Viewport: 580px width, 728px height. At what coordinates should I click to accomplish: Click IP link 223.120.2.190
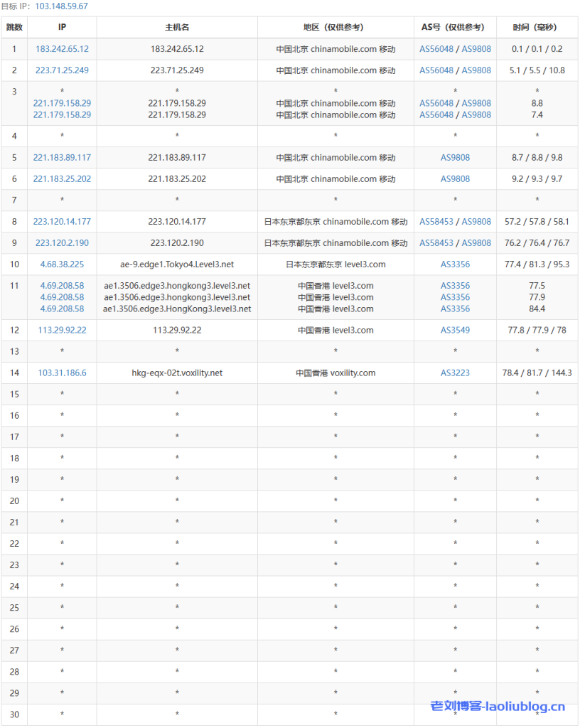(62, 243)
